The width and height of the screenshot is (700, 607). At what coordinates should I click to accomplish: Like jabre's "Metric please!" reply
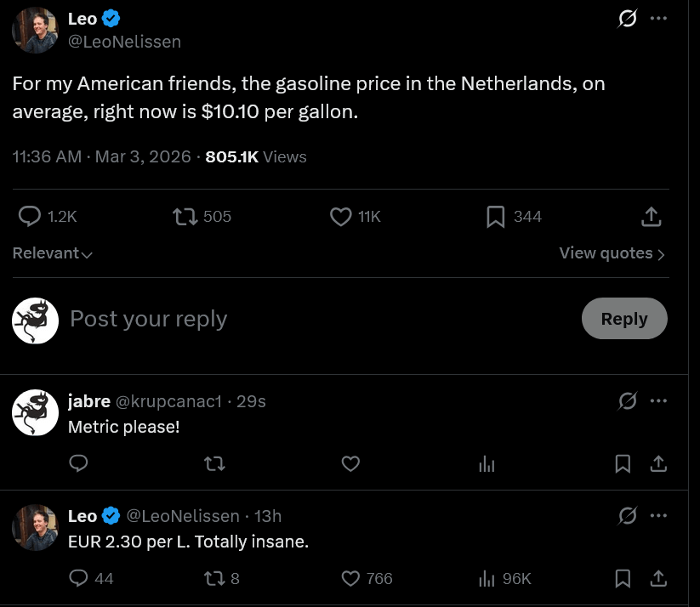click(x=350, y=463)
